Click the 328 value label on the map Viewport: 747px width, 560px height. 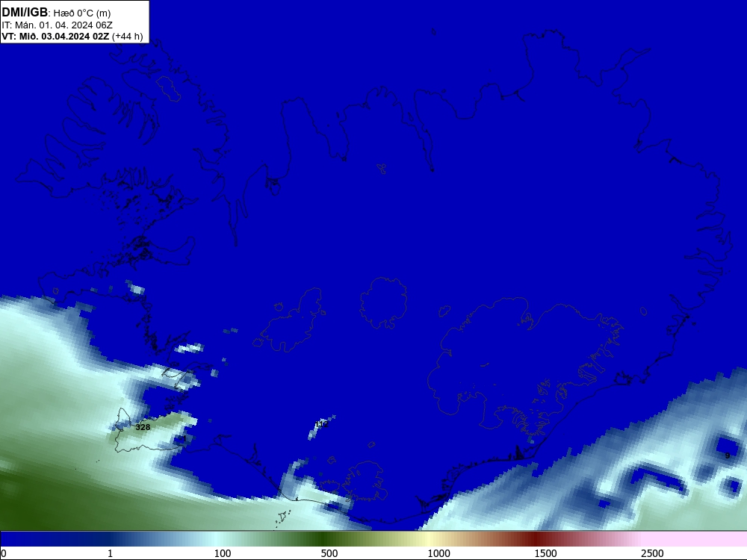(143, 427)
